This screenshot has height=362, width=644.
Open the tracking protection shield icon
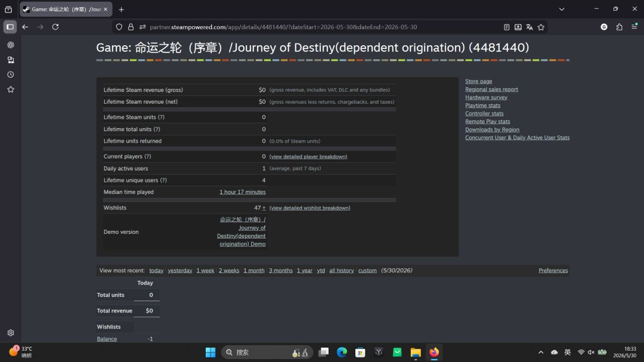tap(119, 27)
